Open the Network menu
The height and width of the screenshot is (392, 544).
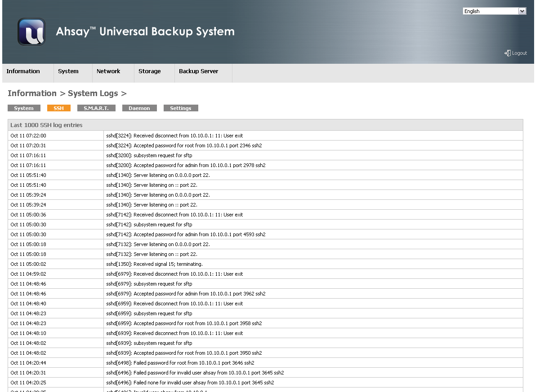tap(108, 71)
